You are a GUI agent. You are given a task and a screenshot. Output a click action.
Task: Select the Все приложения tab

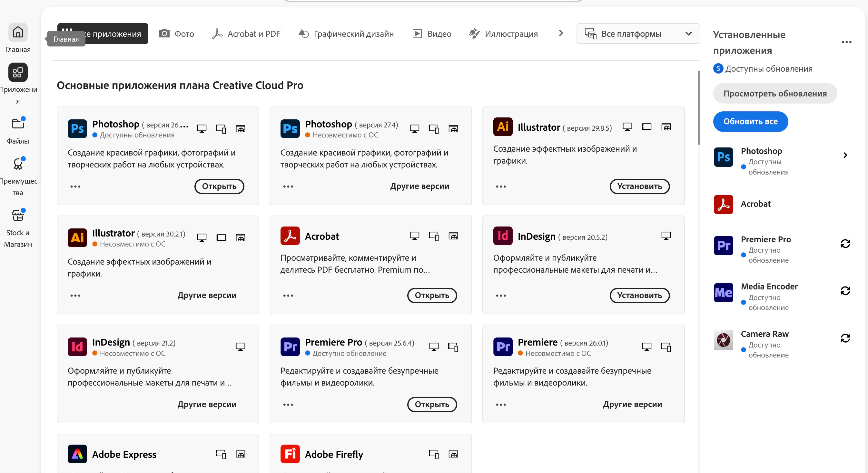tap(103, 34)
